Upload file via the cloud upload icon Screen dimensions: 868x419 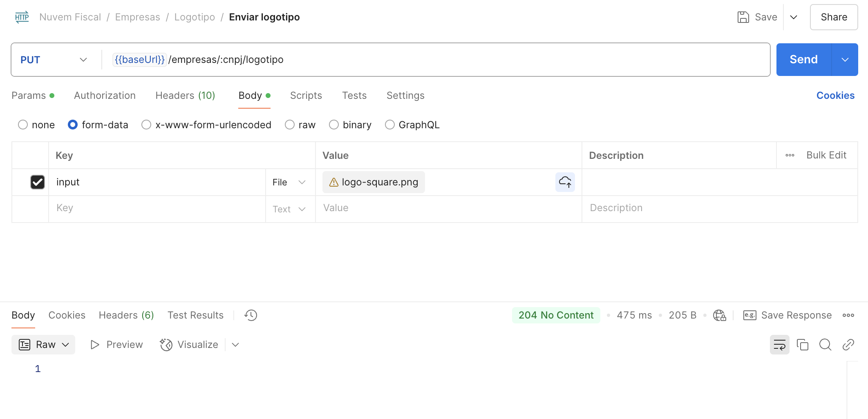565,182
